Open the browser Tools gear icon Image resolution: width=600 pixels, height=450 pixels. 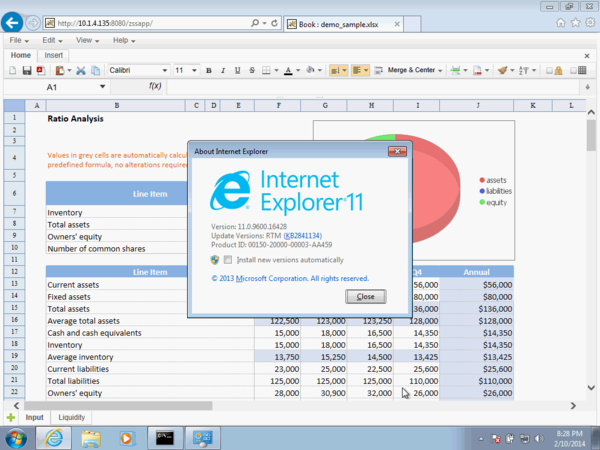(590, 23)
